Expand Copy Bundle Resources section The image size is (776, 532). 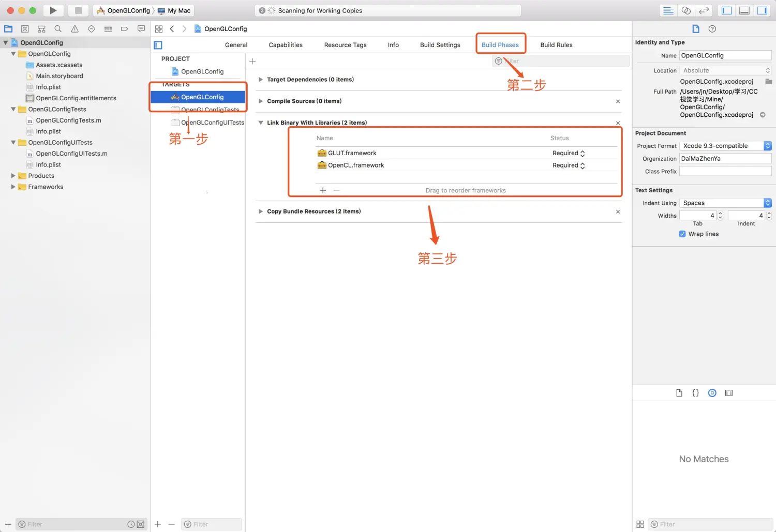[x=261, y=211]
